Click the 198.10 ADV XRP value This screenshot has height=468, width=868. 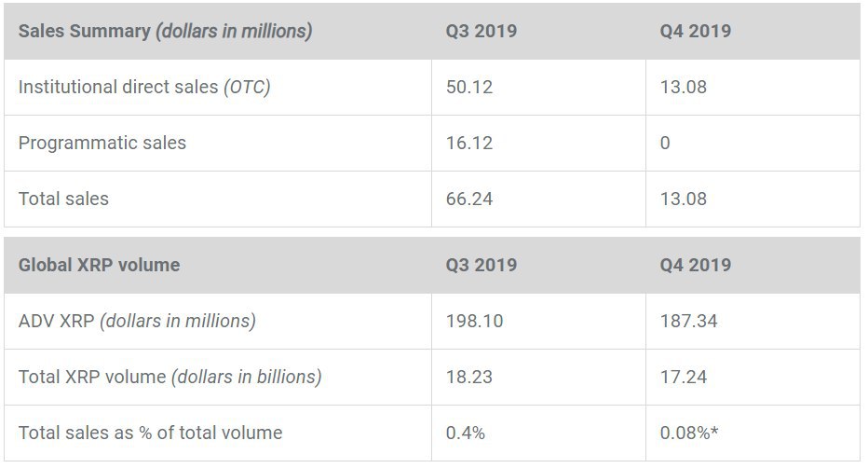[474, 321]
